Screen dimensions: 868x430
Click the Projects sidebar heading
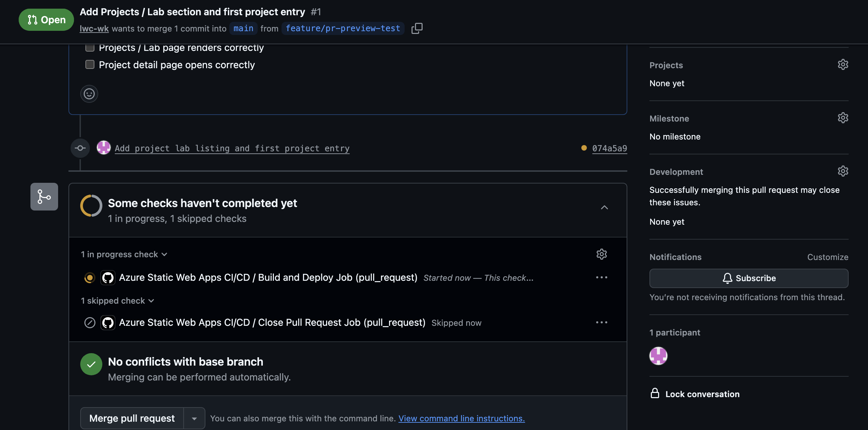coord(666,65)
